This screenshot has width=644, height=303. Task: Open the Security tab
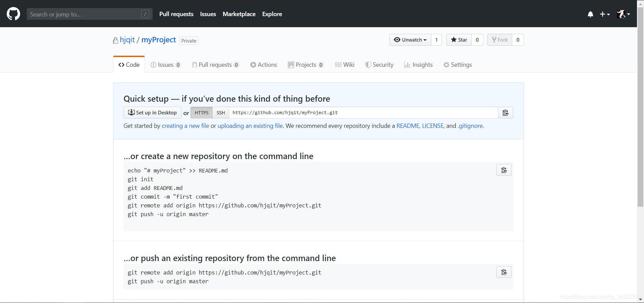click(379, 65)
